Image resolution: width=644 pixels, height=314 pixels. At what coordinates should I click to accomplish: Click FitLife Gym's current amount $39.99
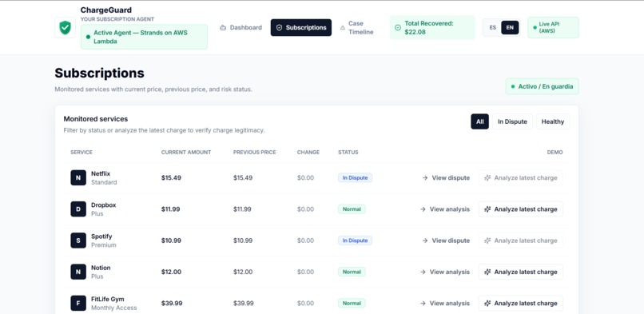coord(172,303)
